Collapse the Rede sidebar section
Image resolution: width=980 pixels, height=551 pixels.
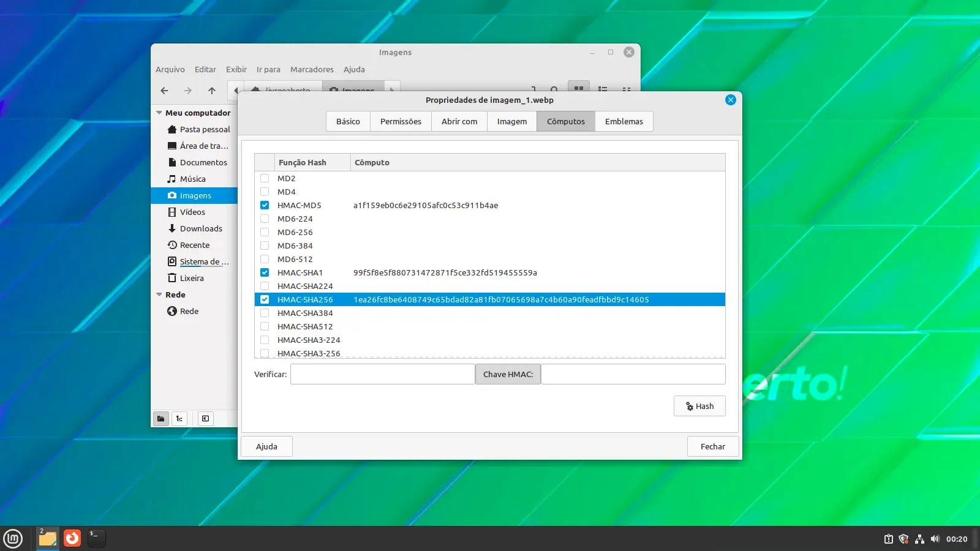click(159, 294)
